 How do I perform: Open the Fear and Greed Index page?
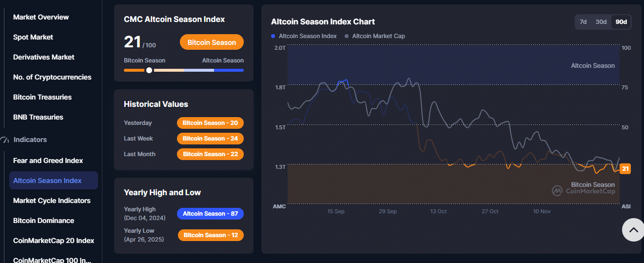(48, 161)
